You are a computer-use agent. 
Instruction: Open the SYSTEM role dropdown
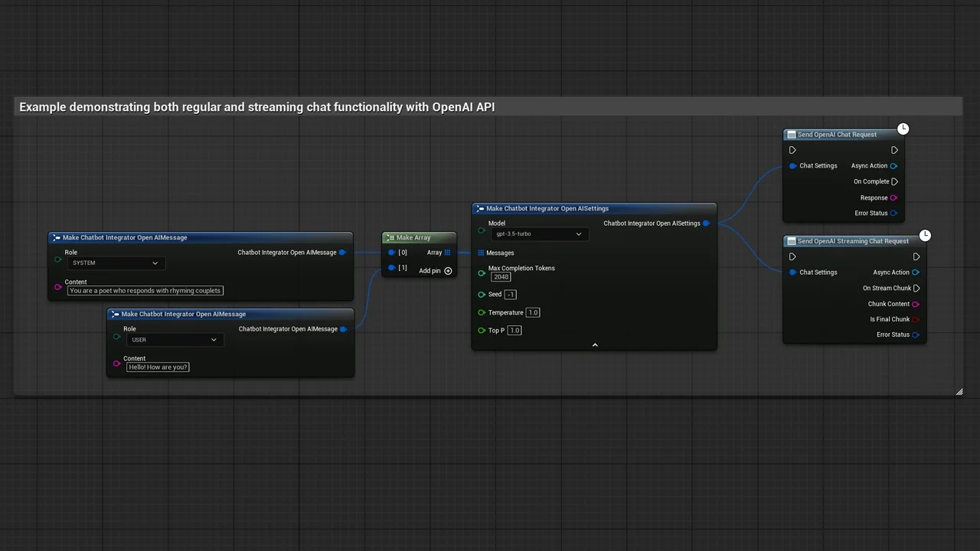pos(116,263)
